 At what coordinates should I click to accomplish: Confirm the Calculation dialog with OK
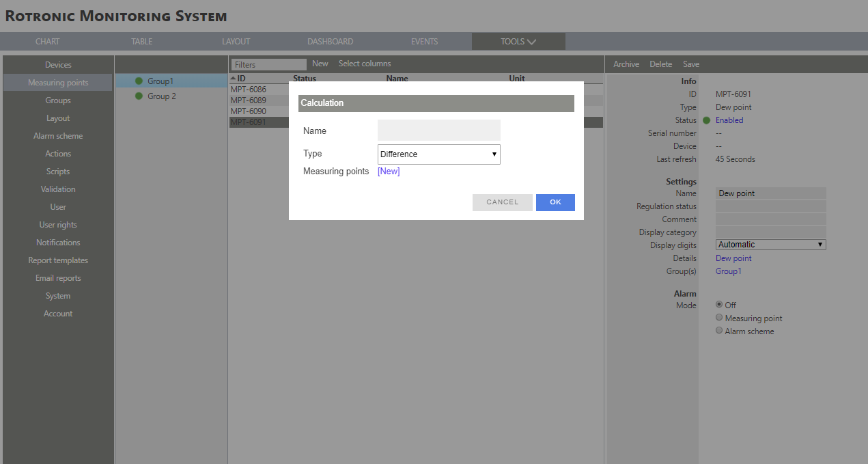[x=555, y=202]
